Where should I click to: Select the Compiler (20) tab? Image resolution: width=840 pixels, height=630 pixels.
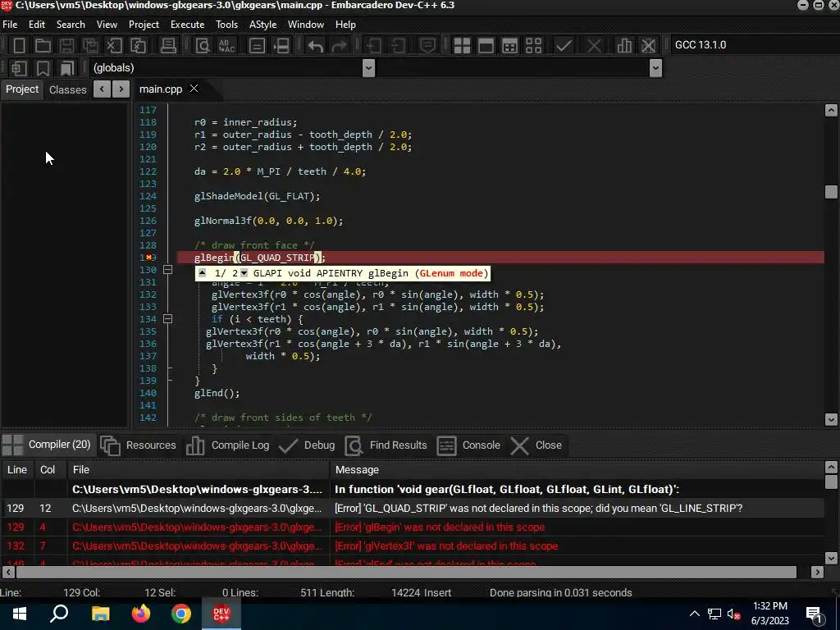(47, 445)
